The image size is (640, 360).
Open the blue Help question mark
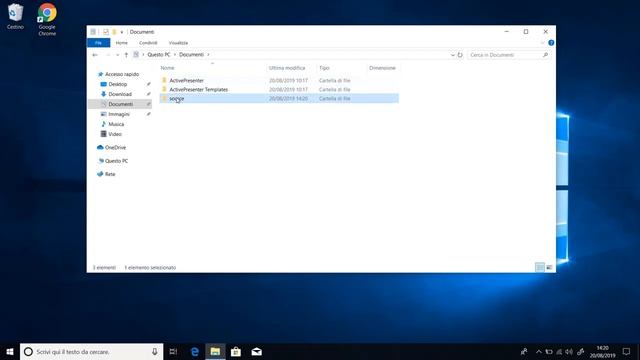(x=551, y=43)
